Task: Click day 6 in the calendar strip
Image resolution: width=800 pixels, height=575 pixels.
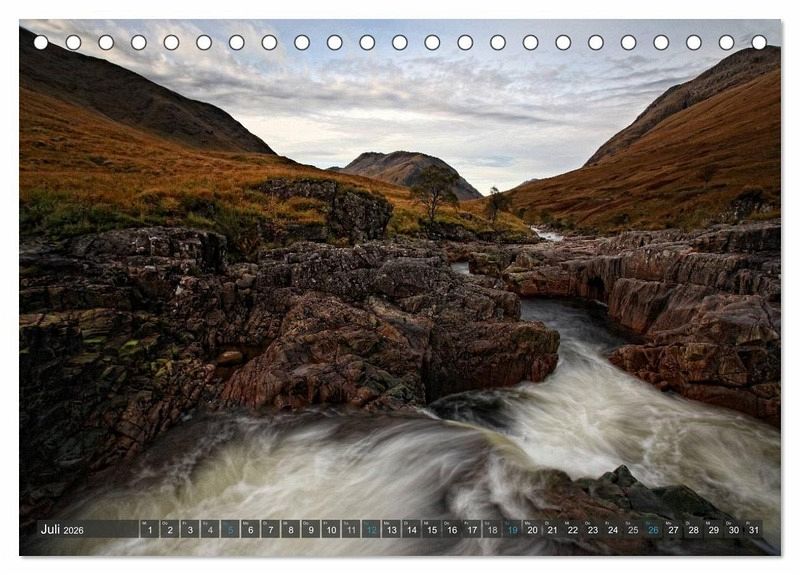Action: pyautogui.click(x=250, y=529)
